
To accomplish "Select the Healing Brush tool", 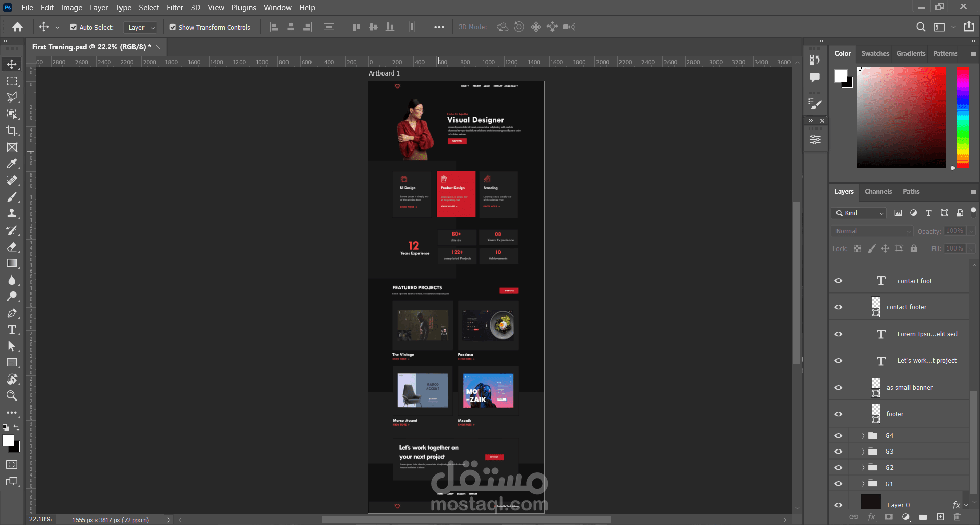I will point(12,180).
